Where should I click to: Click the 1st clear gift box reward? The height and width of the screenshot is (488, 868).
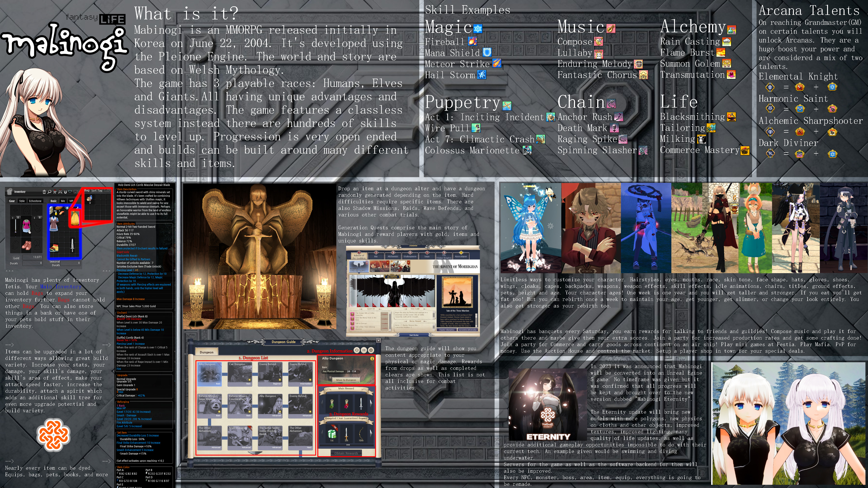332,434
